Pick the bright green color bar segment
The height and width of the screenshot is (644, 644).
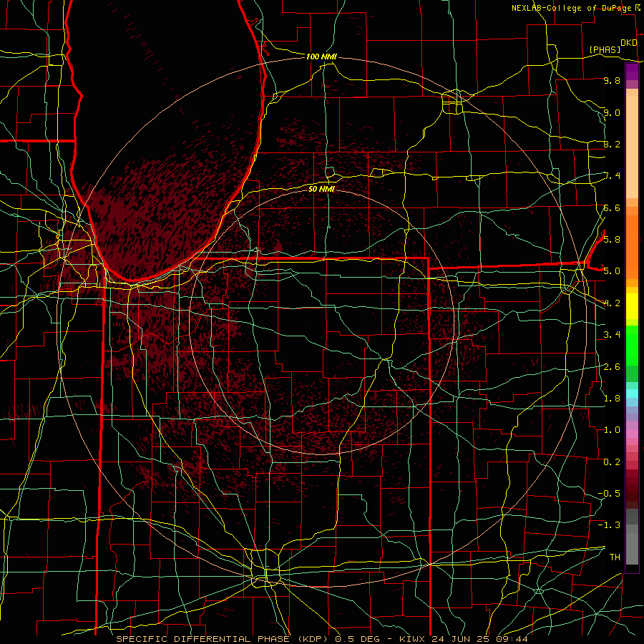click(632, 345)
